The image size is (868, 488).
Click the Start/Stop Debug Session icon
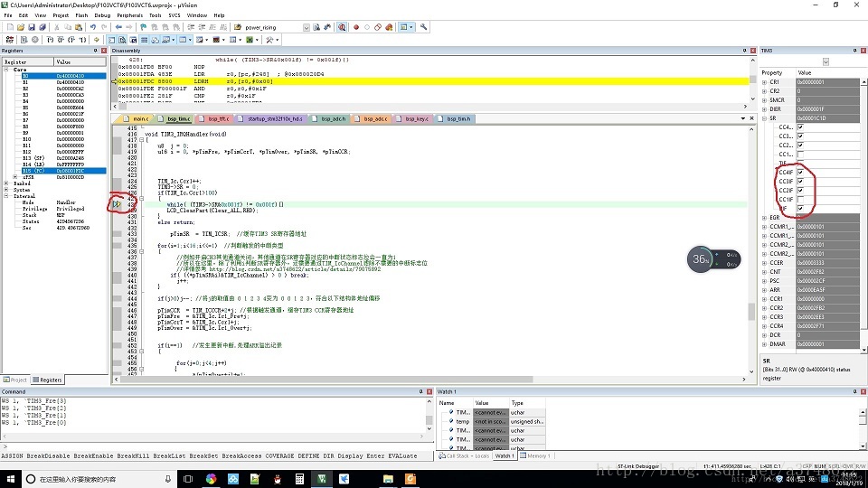[x=342, y=27]
